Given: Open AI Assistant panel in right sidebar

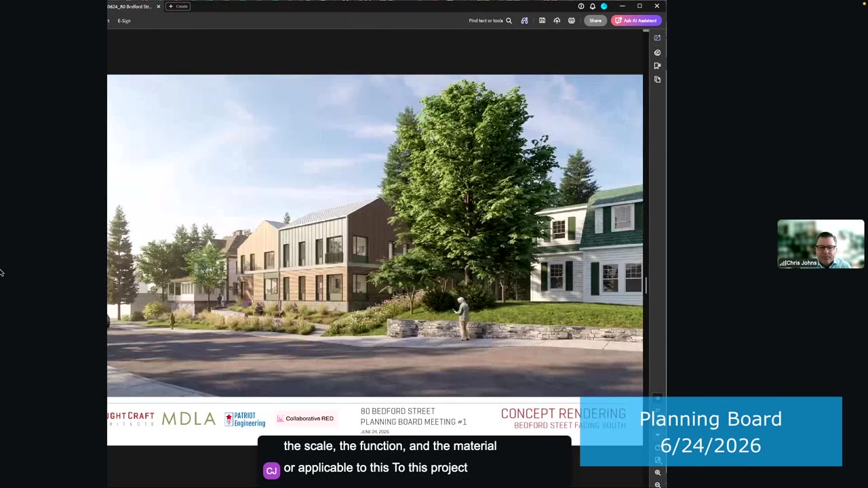Looking at the screenshot, I should pyautogui.click(x=657, y=38).
